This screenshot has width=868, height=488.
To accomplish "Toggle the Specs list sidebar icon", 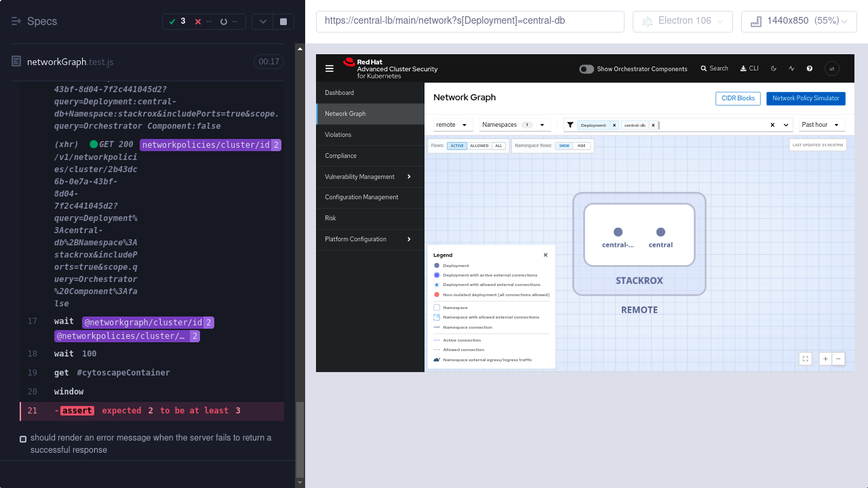I will tap(16, 22).
